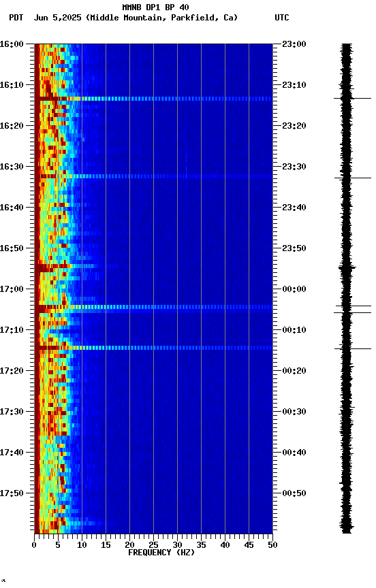Click the 23:00 UTC time label
Viewport: 376px width, 588px height.
click(x=294, y=44)
